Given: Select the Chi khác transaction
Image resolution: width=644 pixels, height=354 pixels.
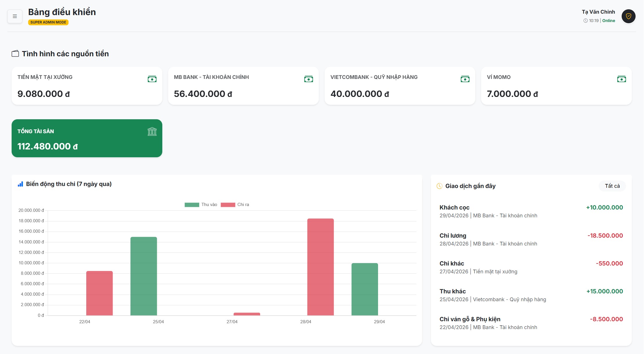Looking at the screenshot, I should point(531,268).
